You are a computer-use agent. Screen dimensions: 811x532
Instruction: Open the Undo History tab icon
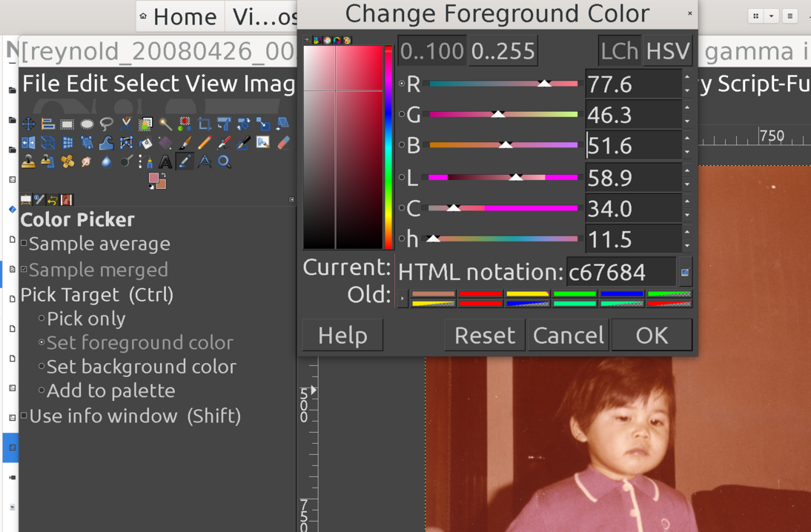(x=52, y=199)
